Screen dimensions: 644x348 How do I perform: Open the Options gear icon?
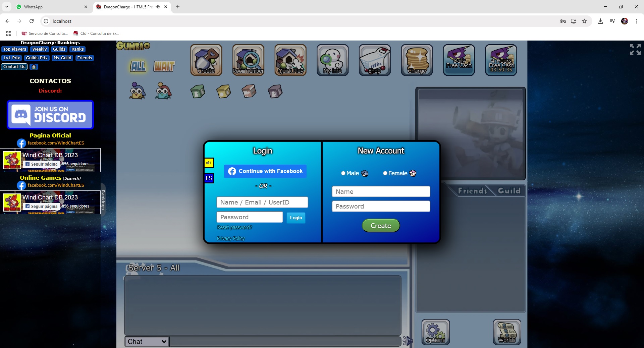(435, 332)
